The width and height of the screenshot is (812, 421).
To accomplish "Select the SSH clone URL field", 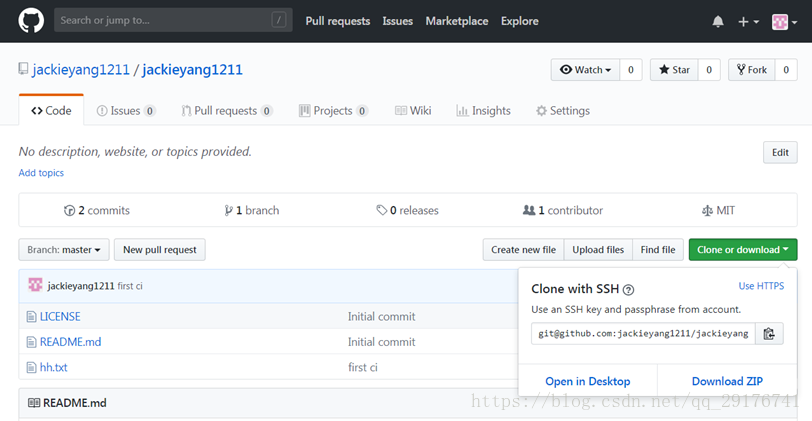I will [x=643, y=333].
